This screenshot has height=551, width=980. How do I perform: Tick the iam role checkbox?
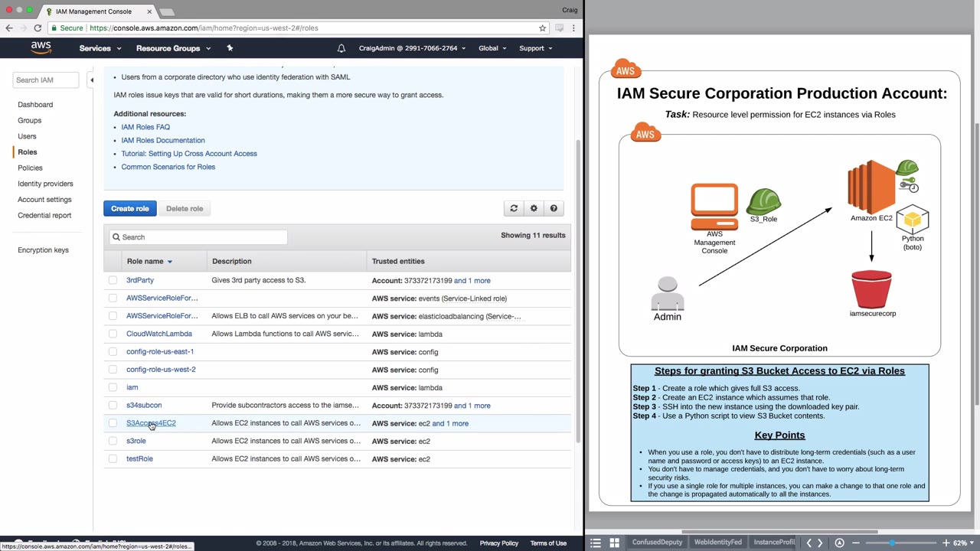(113, 387)
